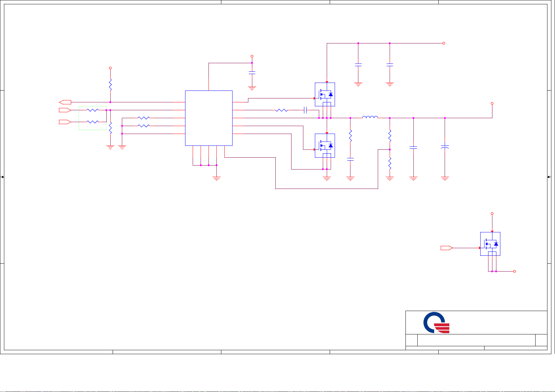Click the input port feeding bottom-right MOSFET gate
Screen dimensions: 555x392
(447, 248)
